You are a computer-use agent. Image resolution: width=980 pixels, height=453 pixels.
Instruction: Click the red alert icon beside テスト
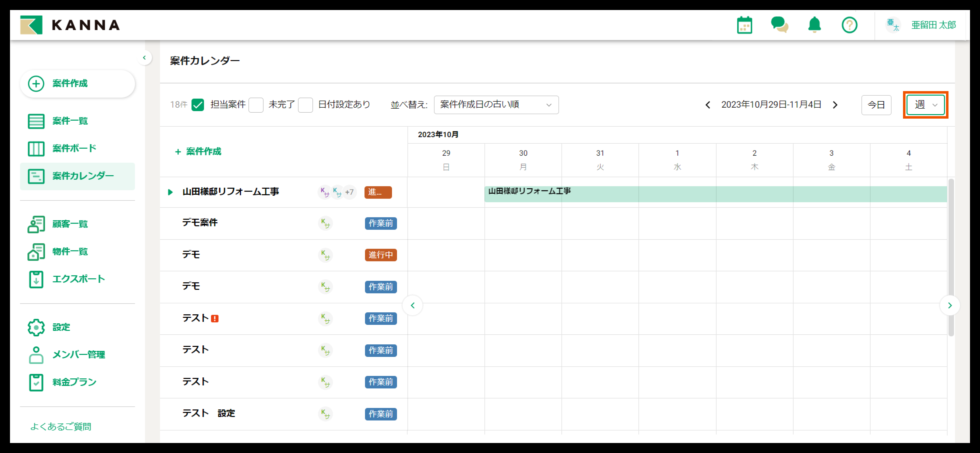[215, 319]
